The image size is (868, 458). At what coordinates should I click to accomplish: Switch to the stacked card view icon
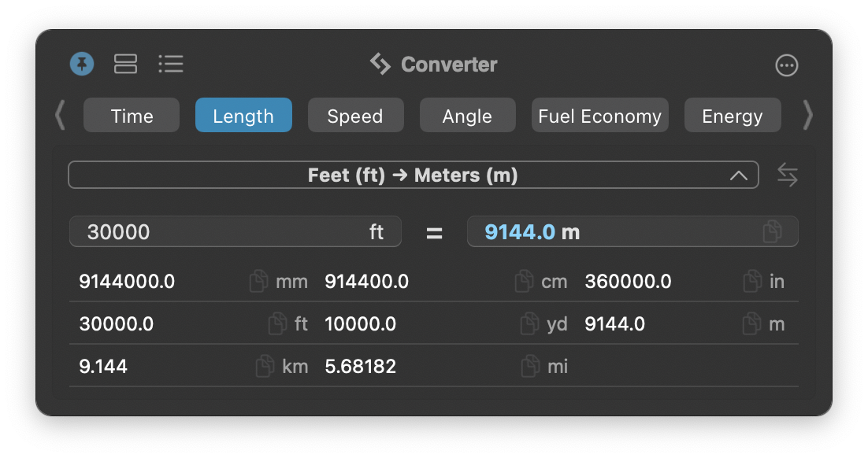(x=126, y=65)
